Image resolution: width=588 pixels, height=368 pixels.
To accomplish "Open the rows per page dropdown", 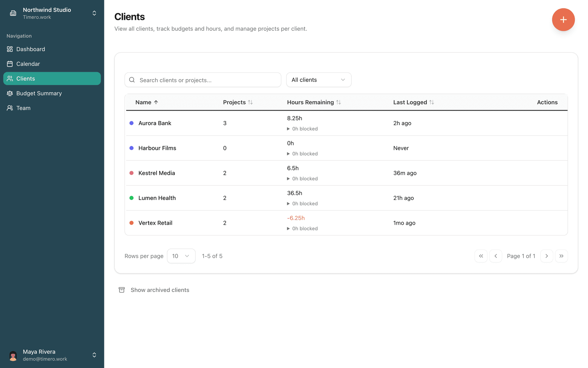I will pos(181,256).
